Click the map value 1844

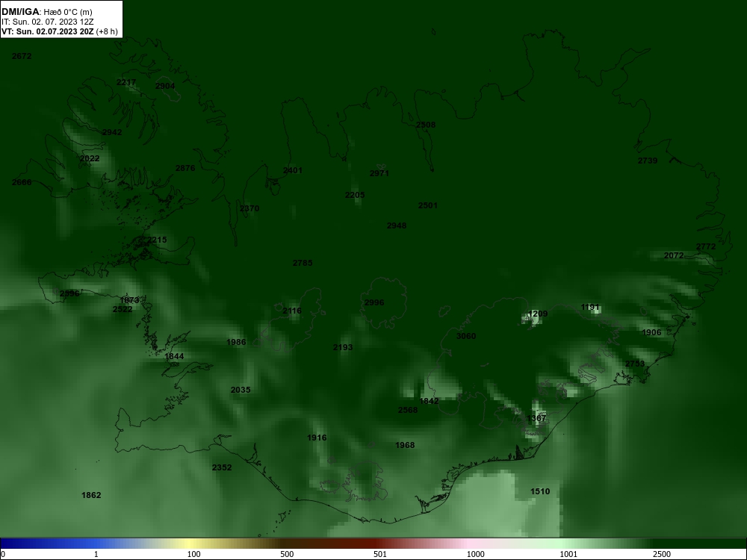[x=174, y=356]
